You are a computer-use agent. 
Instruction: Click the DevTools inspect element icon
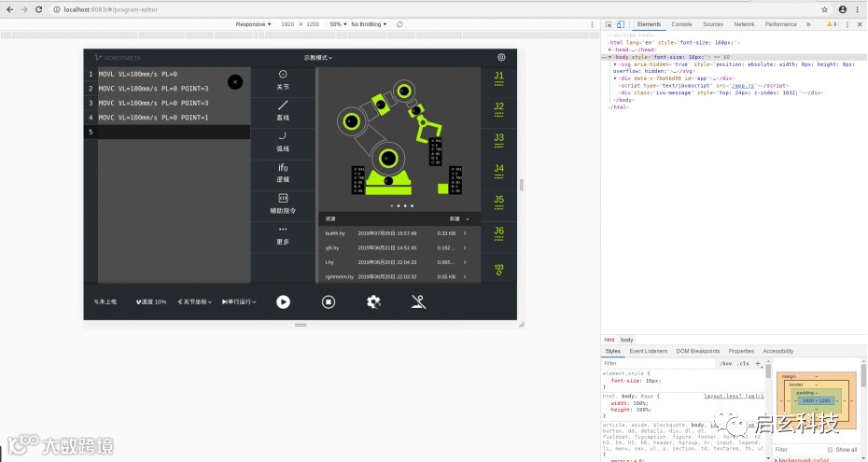click(x=609, y=24)
